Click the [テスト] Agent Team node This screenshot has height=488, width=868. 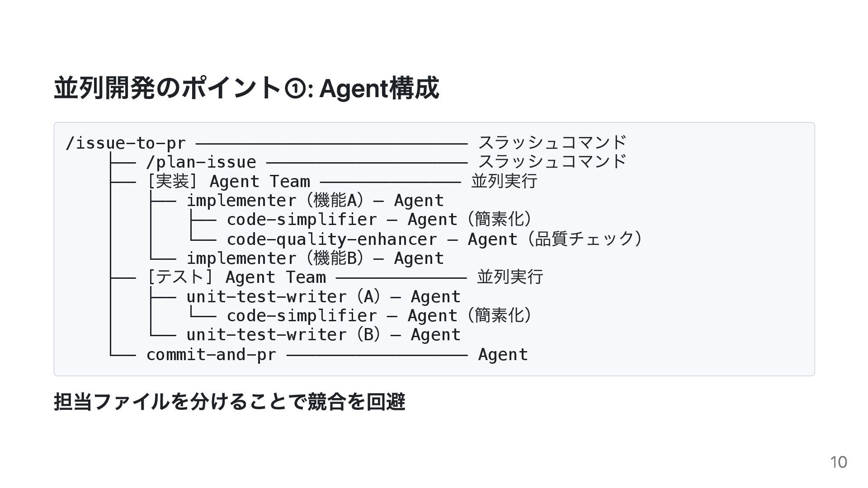[x=236, y=277]
